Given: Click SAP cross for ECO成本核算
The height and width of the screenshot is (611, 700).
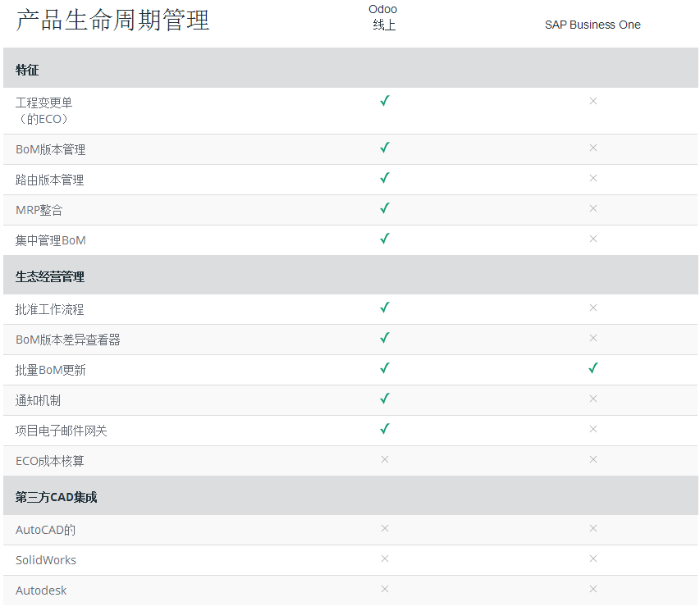Looking at the screenshot, I should pyautogui.click(x=593, y=459).
